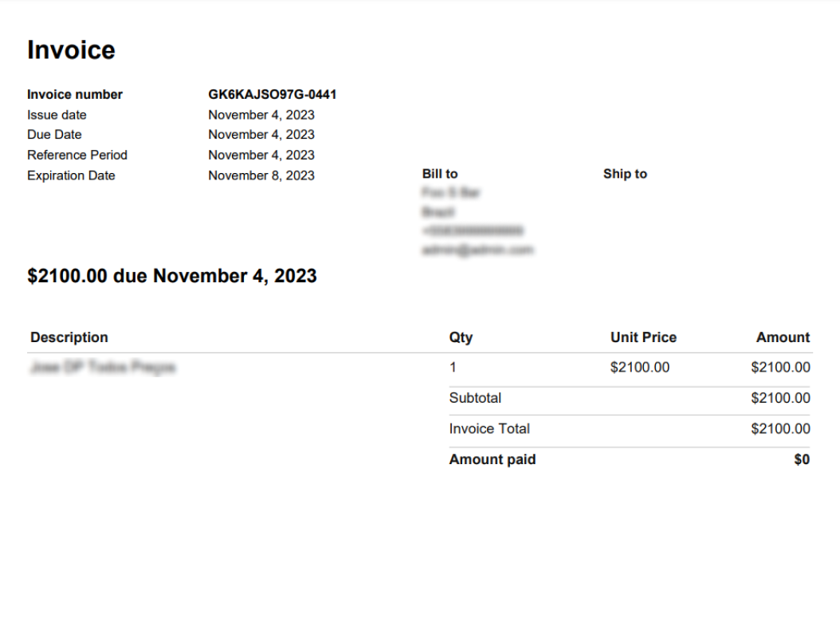Click the Amount column header

click(x=783, y=337)
